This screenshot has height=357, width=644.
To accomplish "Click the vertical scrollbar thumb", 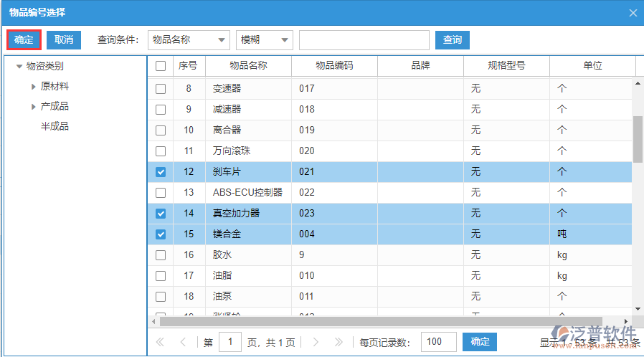I will click(x=638, y=140).
